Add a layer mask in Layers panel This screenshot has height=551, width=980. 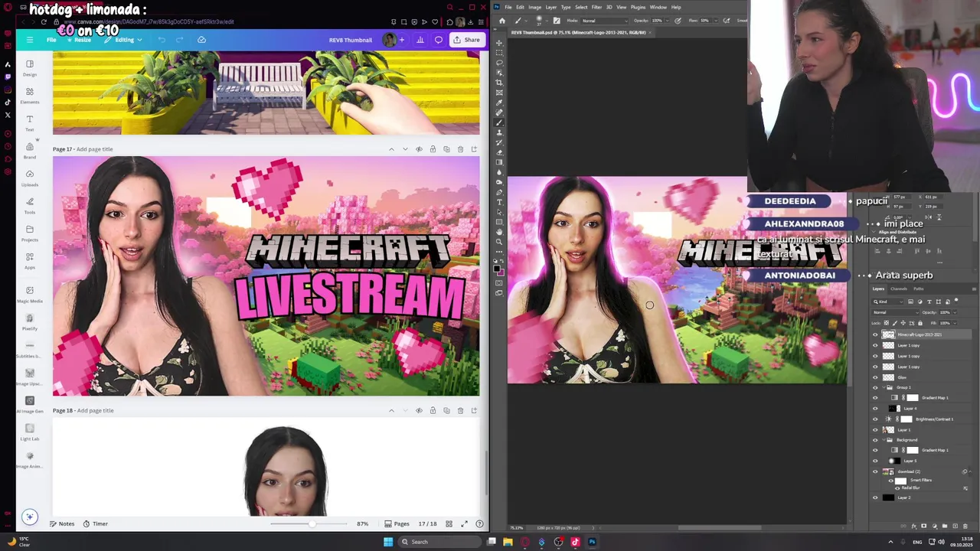coord(924,526)
